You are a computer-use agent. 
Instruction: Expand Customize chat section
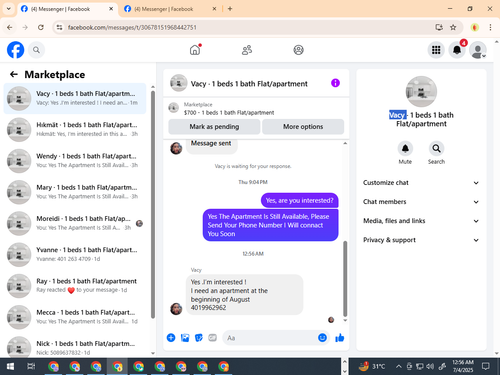421,183
